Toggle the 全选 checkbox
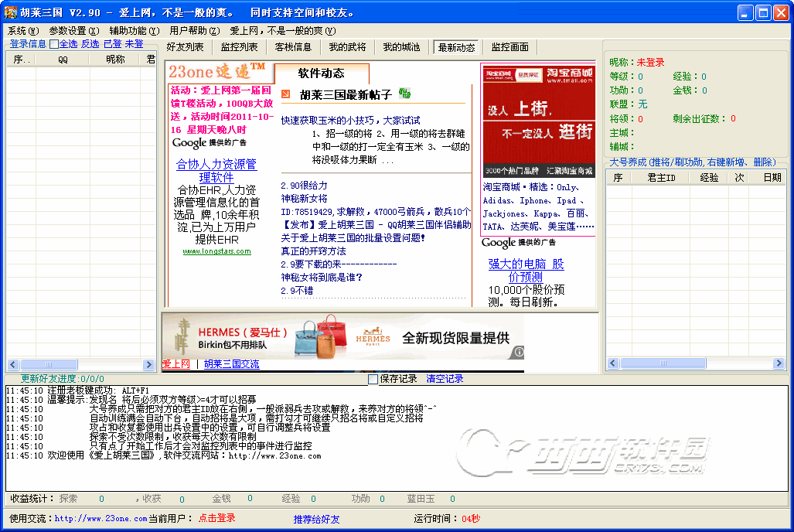 54,45
